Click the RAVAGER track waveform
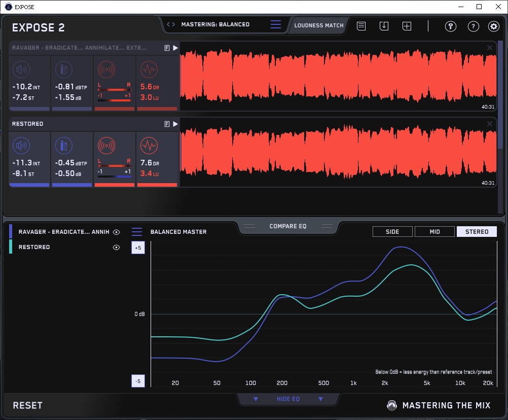This screenshot has height=420, width=508. pyautogui.click(x=338, y=76)
